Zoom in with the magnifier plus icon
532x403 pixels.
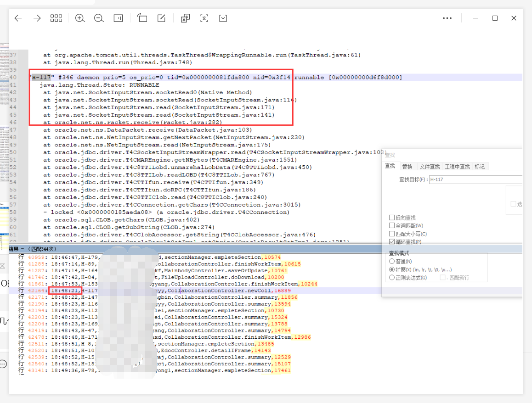80,18
